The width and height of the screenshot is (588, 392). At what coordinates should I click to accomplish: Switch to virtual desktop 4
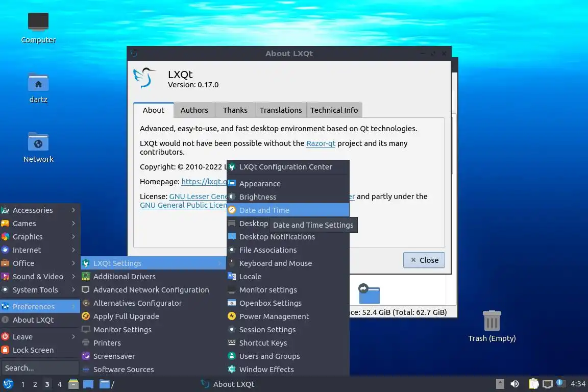tap(59, 384)
